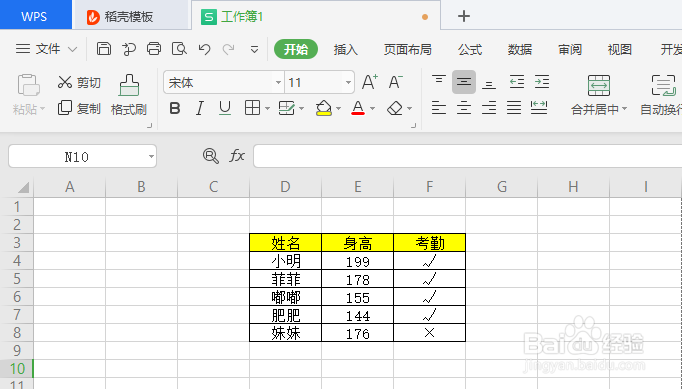Redo the last undone action
The image size is (682, 389).
(229, 49)
